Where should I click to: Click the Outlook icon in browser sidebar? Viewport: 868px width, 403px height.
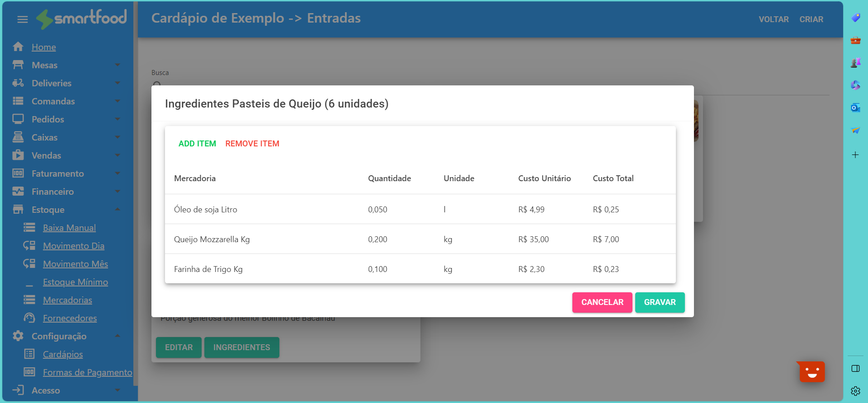point(855,108)
